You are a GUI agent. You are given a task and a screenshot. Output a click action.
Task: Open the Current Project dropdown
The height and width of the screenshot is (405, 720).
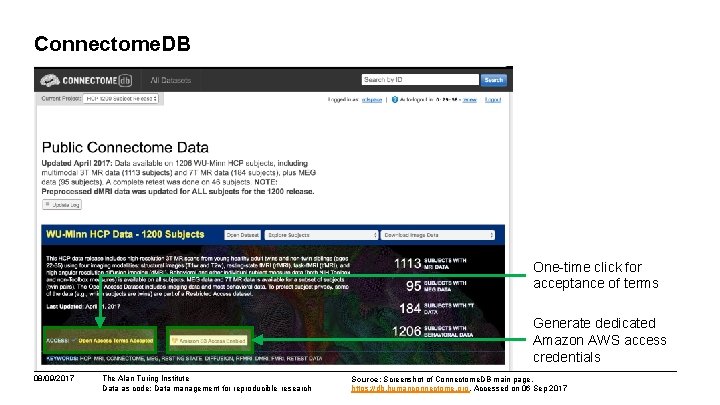pos(121,99)
